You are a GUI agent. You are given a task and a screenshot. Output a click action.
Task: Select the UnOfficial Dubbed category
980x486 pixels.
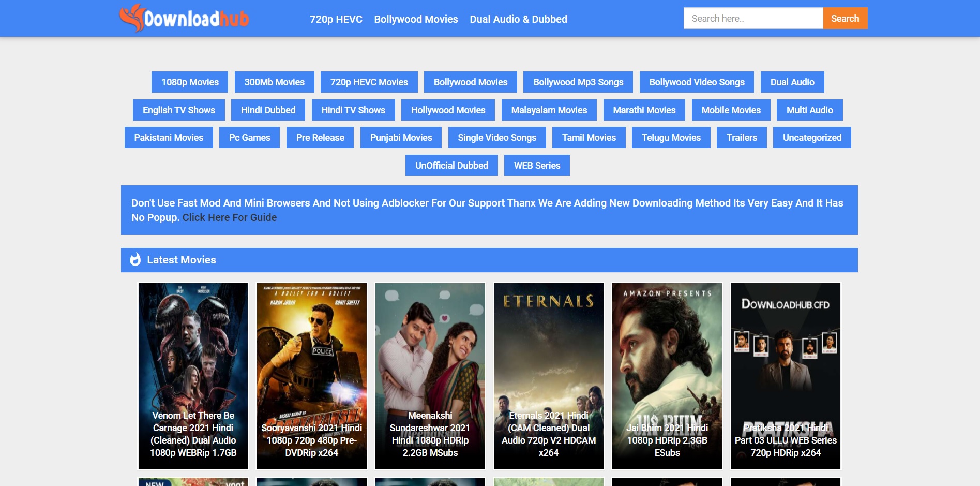(451, 166)
